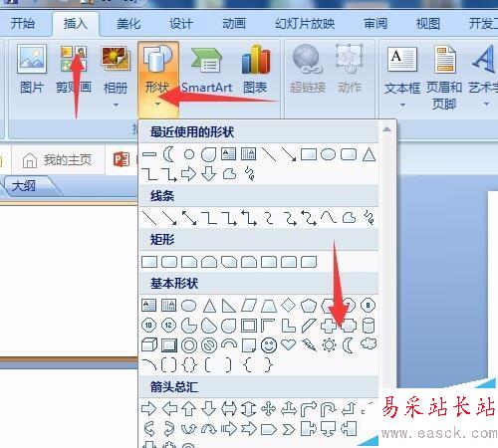Select the cube shape in 基本形状
The width and height of the screenshot is (498, 448).
pyautogui.click(x=149, y=345)
